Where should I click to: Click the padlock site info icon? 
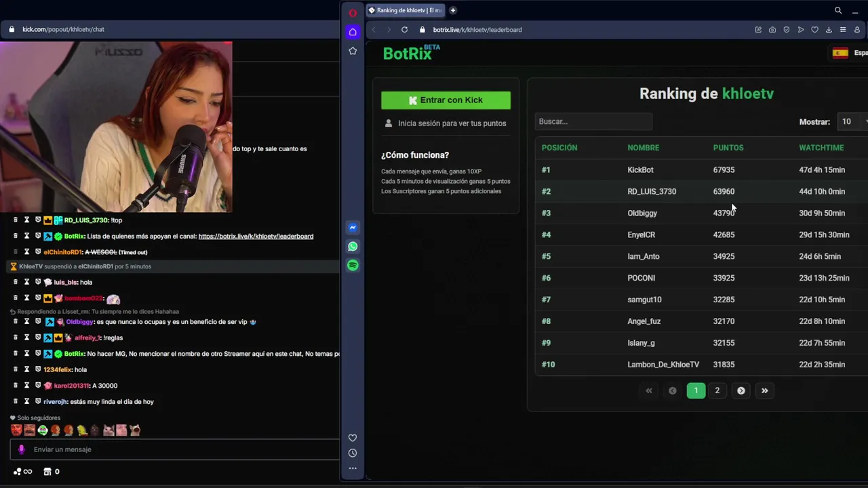click(422, 30)
